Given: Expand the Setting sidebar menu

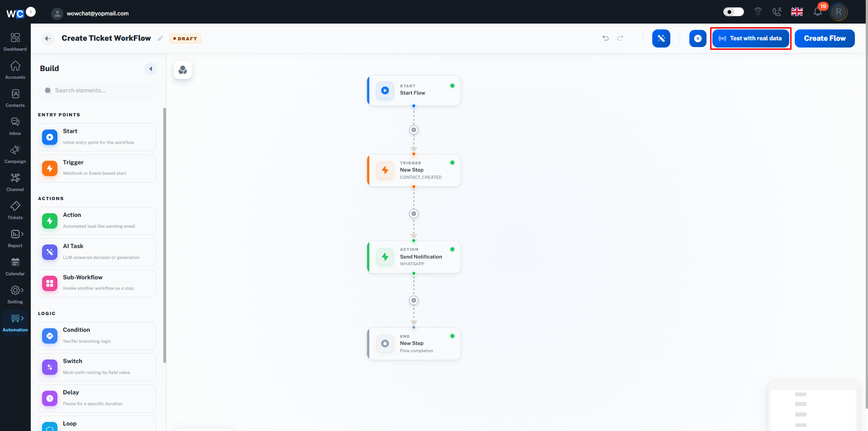Looking at the screenshot, I should point(15,295).
